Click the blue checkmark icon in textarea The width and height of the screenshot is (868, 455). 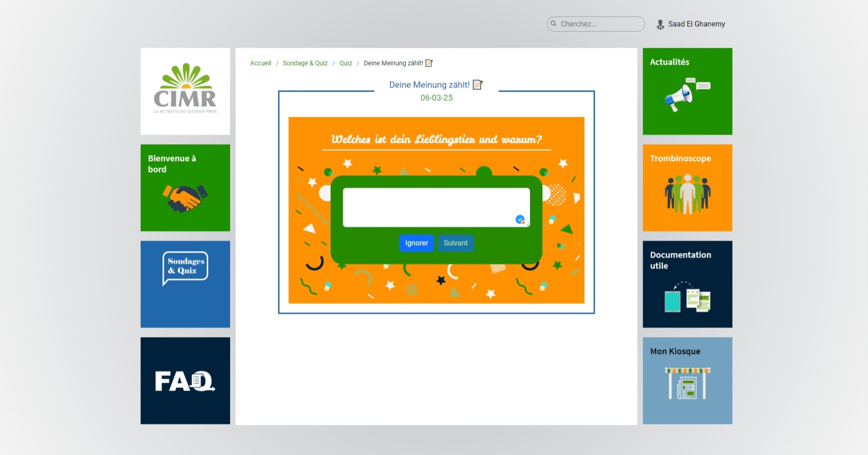click(x=520, y=219)
